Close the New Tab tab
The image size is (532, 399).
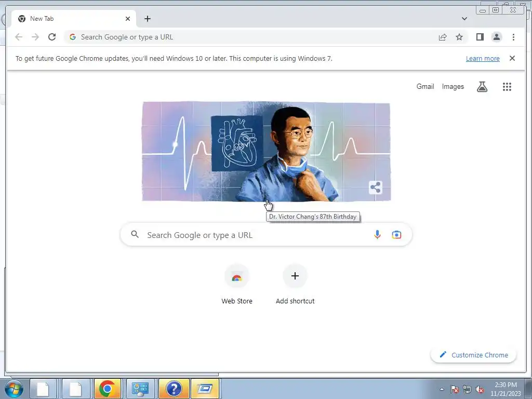(x=128, y=19)
